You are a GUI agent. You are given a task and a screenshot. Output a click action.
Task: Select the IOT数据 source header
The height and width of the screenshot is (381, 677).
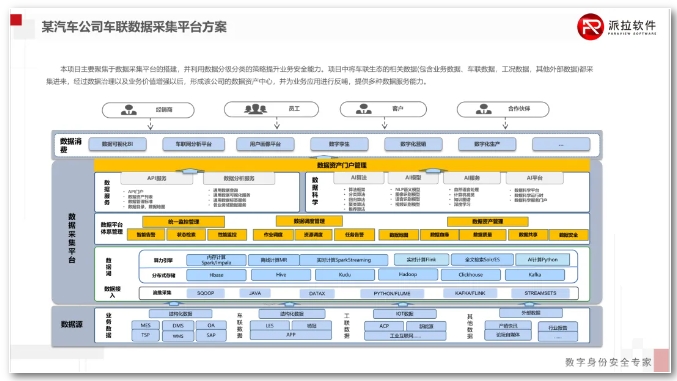tap(405, 314)
